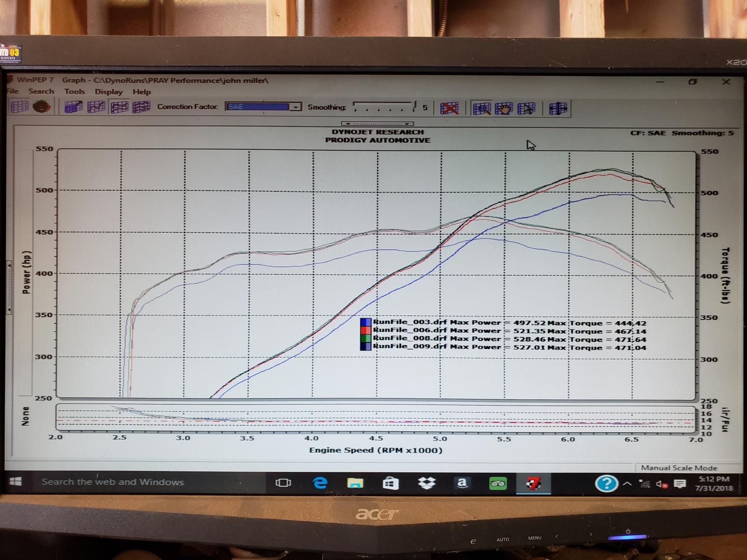Screen dimensions: 747x560
Task: Open the Correction Factor SAE dropdown
Action: click(296, 107)
